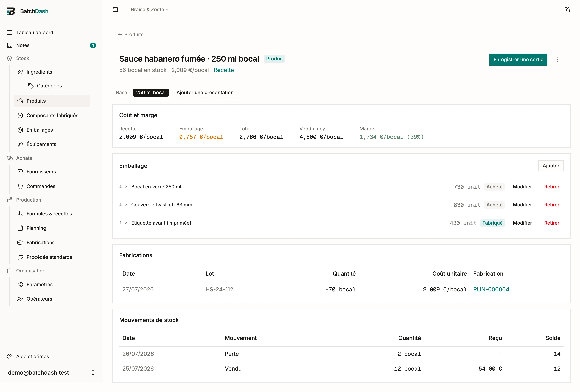Click the Composants fabriqués box icon
Viewport: 580px width, 392px height.
tap(20, 116)
